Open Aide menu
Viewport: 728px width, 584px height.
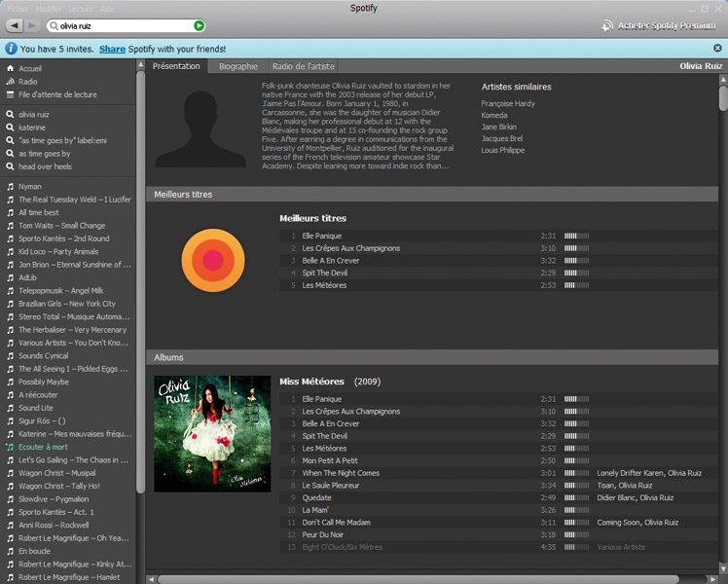(108, 9)
